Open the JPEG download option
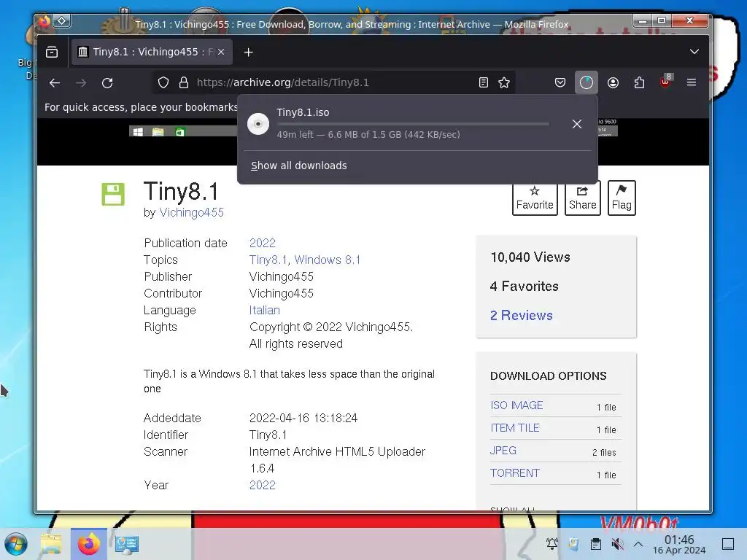747x560 pixels. (x=503, y=450)
